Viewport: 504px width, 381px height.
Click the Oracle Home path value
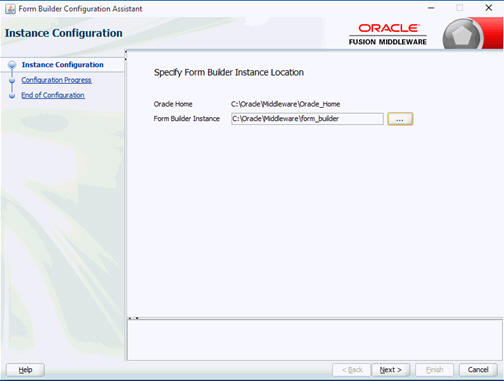[285, 104]
